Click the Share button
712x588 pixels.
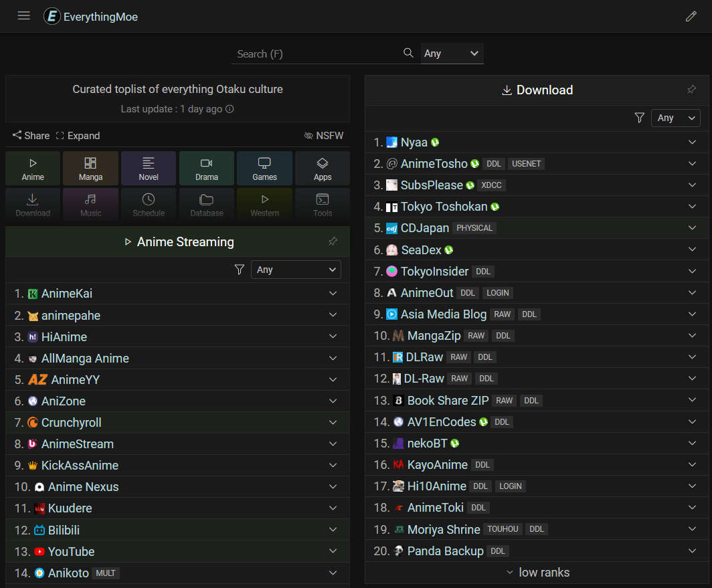[x=31, y=136]
